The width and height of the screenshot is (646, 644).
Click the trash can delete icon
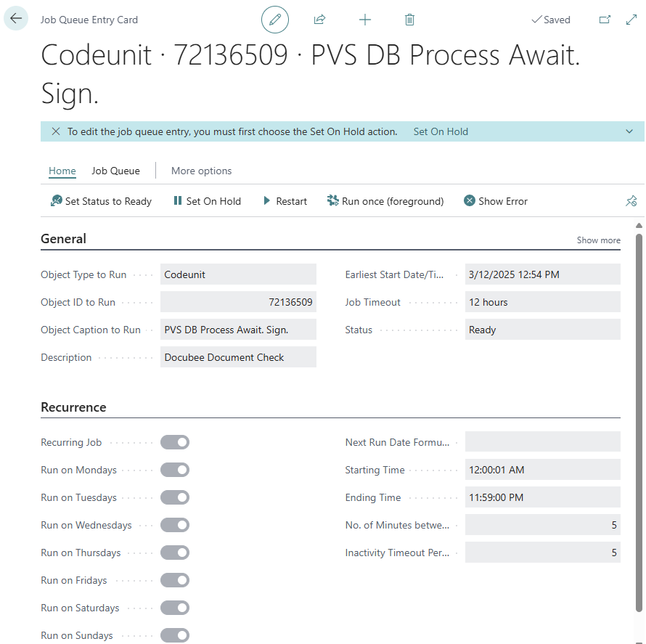(409, 20)
